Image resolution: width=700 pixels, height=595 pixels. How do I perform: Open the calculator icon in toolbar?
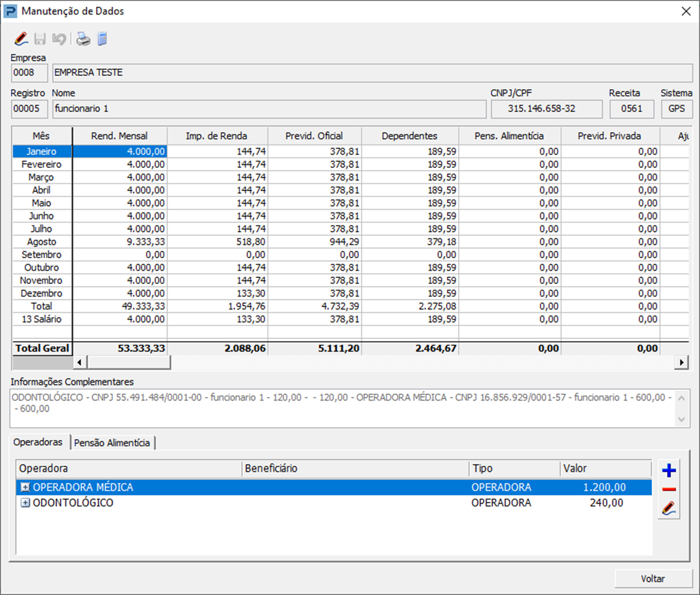tap(102, 39)
